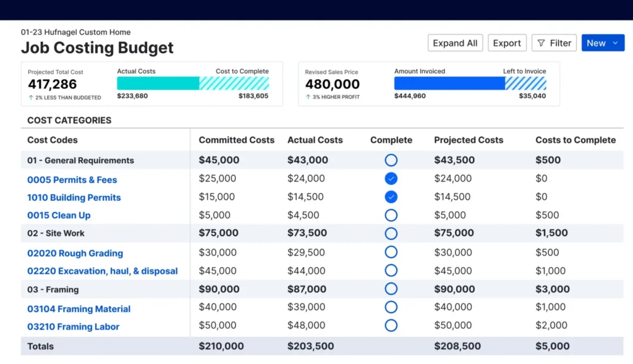633x364 pixels.
Task: Click the funnel icon in Filter button
Action: point(541,43)
